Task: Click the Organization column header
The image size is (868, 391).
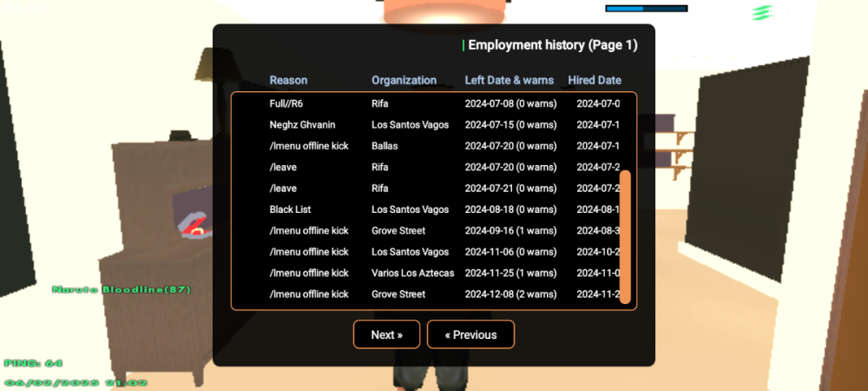Action: tap(404, 80)
